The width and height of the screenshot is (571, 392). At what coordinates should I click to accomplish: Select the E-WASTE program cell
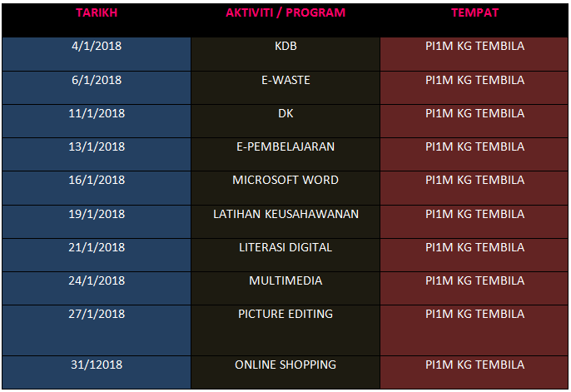click(285, 81)
